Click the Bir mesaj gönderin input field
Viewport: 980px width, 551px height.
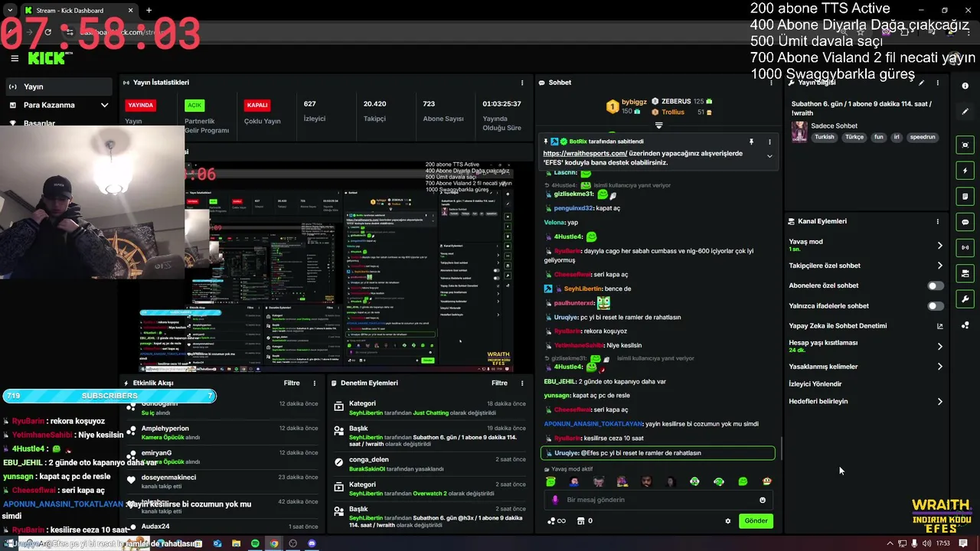point(658,500)
